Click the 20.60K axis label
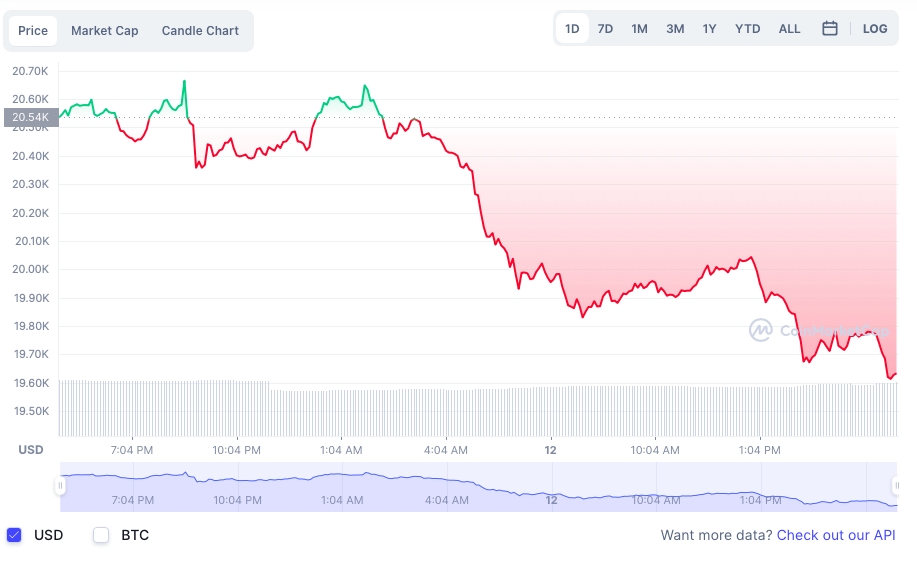This screenshot has width=917, height=564. point(30,99)
